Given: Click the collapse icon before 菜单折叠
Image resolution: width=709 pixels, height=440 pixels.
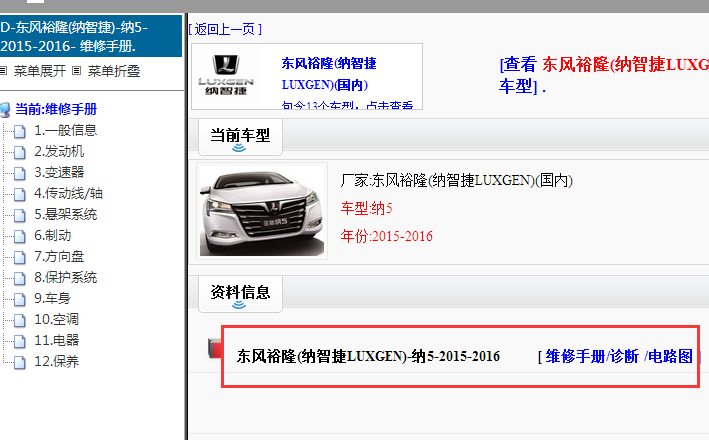Looking at the screenshot, I should (x=77, y=71).
